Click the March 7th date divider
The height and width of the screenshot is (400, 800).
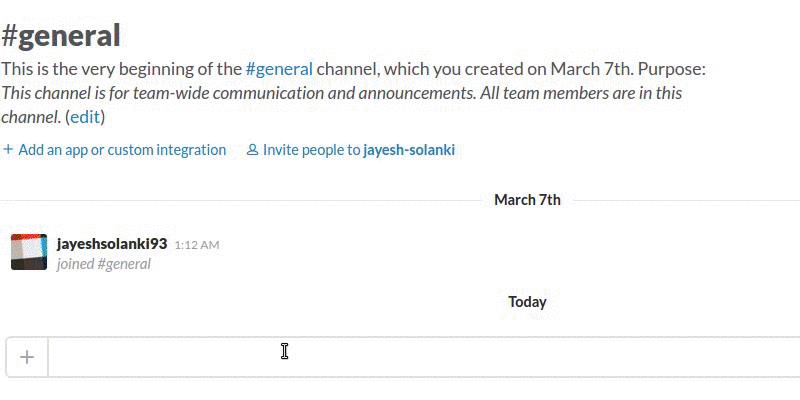tap(527, 200)
